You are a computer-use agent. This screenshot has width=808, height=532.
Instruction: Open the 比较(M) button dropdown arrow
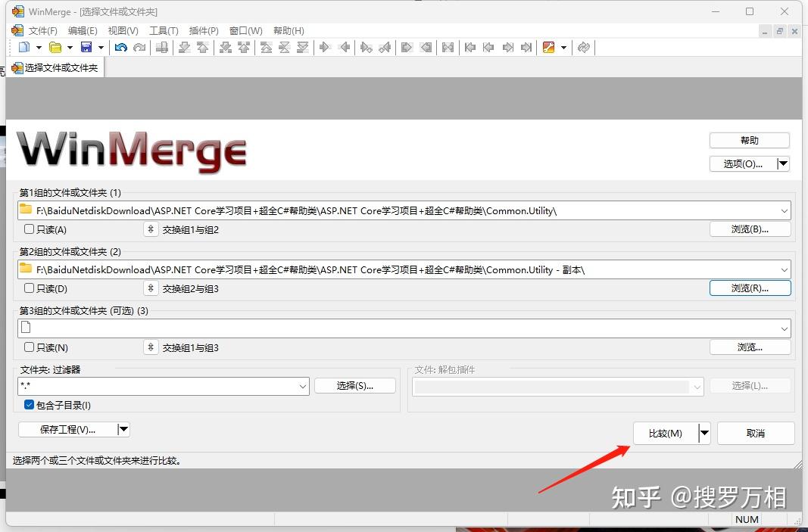703,433
